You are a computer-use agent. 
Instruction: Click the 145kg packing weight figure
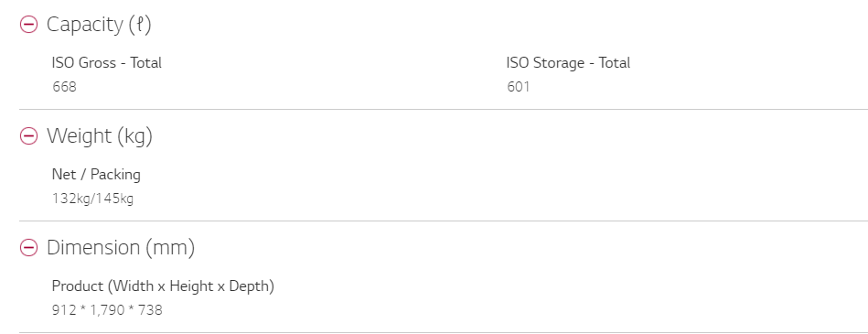(114, 199)
